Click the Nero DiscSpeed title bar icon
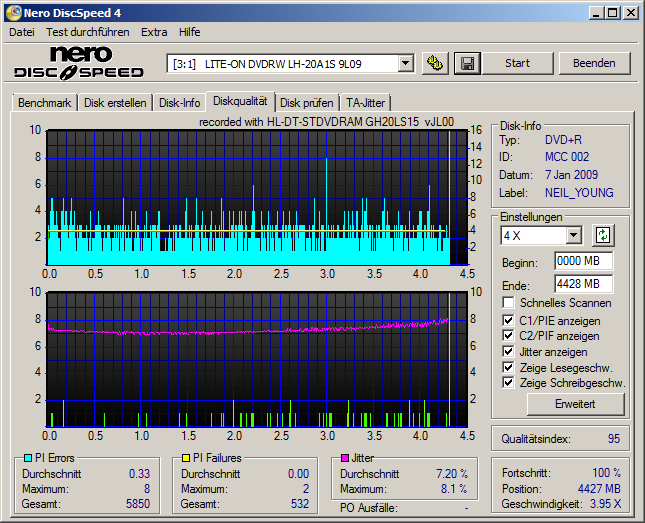 12,12
